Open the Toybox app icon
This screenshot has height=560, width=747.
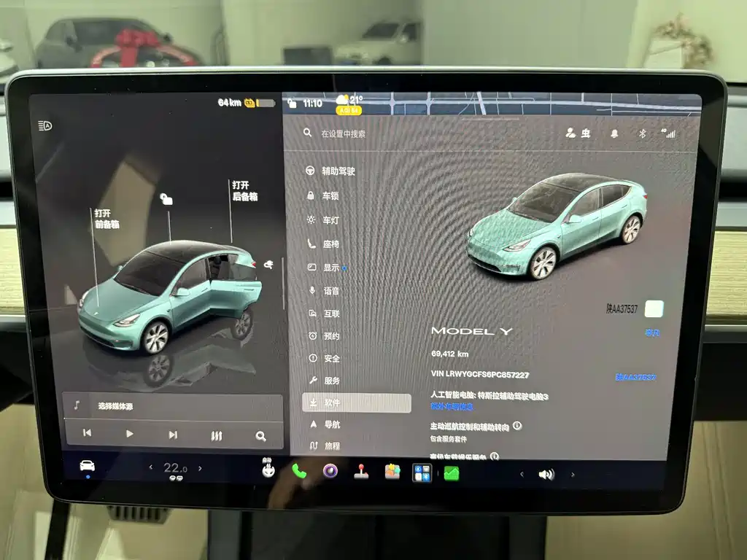click(392, 472)
